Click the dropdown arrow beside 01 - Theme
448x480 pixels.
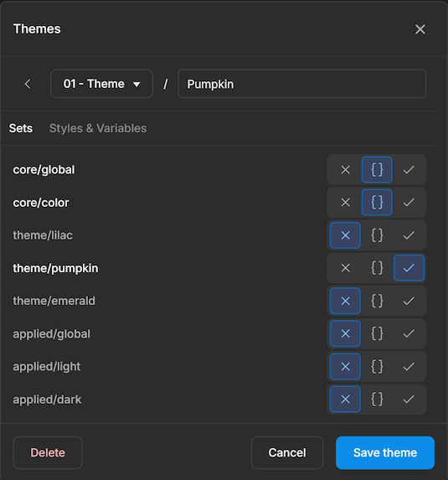[136, 84]
